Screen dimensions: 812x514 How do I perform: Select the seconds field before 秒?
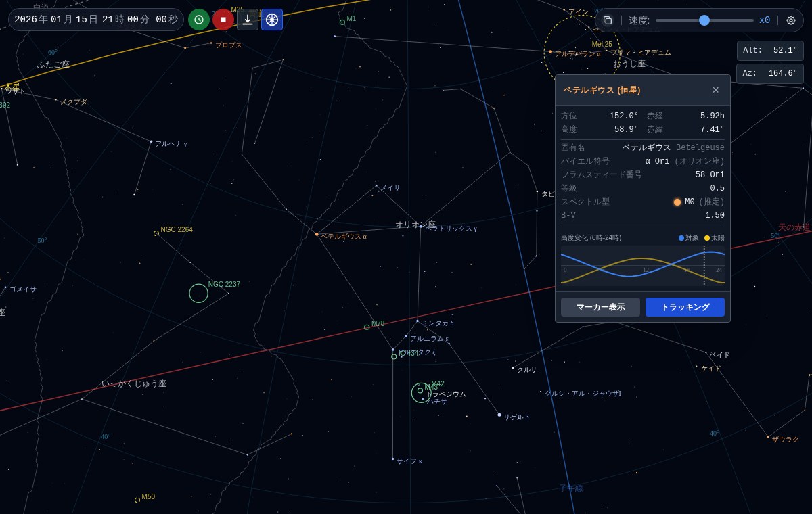pos(161,20)
